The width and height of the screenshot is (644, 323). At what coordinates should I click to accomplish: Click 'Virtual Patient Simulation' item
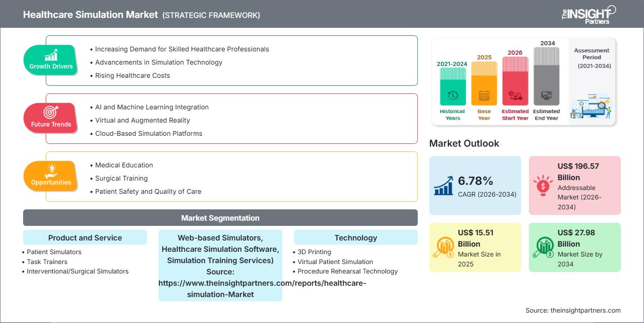click(335, 262)
